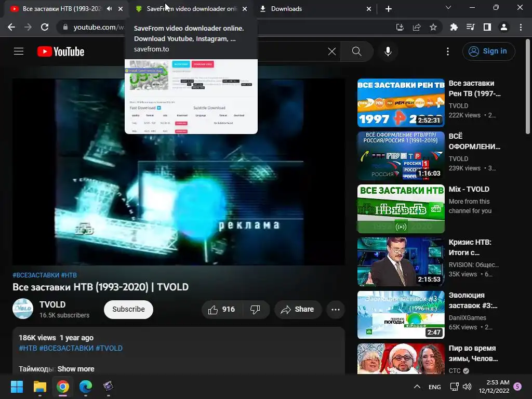Click the YouTube search magnifier button
The width and height of the screenshot is (532, 399).
pyautogui.click(x=356, y=51)
